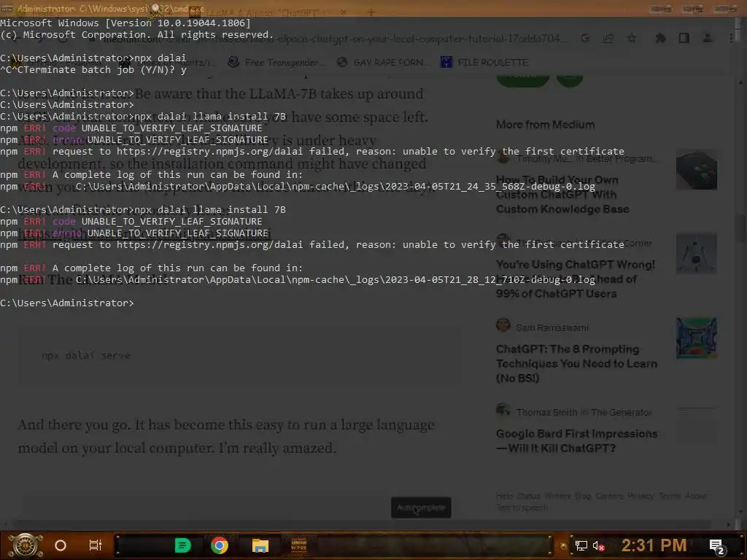Click the log path ending 28_12_710Z-debug-0.log
747x560 pixels.
(336, 280)
